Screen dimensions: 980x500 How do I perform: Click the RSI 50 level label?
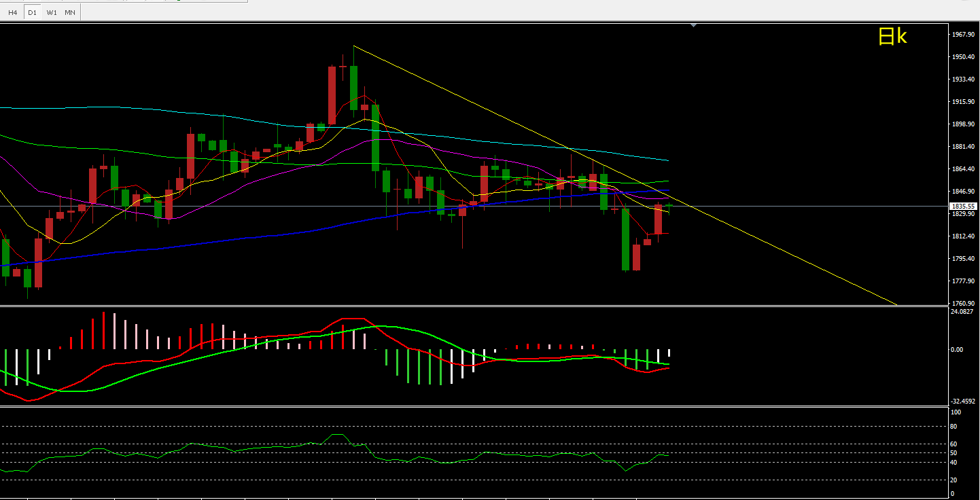(x=954, y=453)
